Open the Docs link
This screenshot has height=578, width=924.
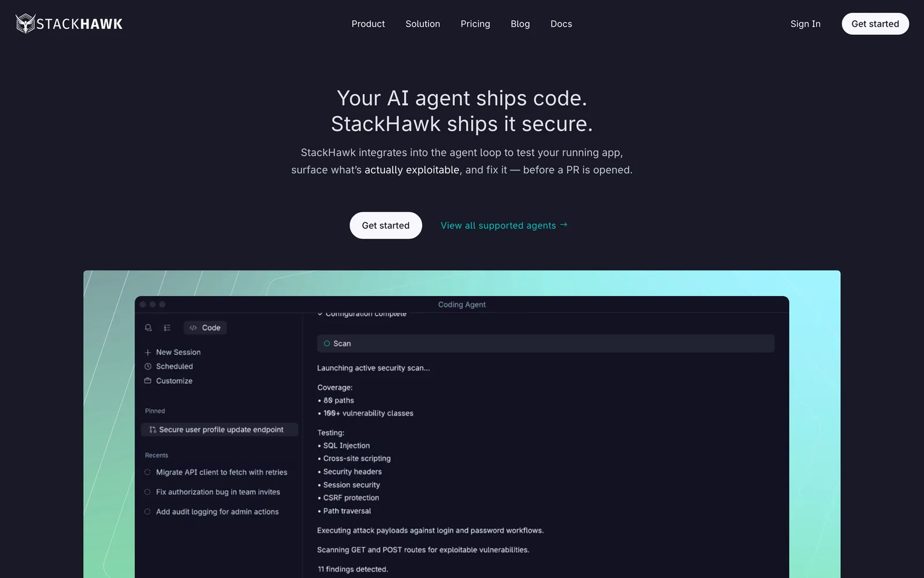(x=561, y=24)
